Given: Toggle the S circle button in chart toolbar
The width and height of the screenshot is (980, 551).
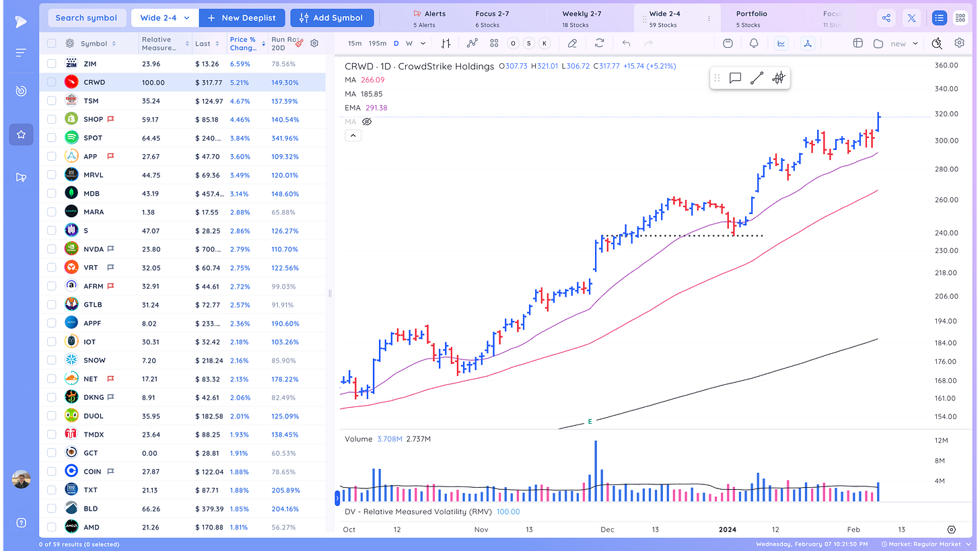Looking at the screenshot, I should tap(529, 43).
